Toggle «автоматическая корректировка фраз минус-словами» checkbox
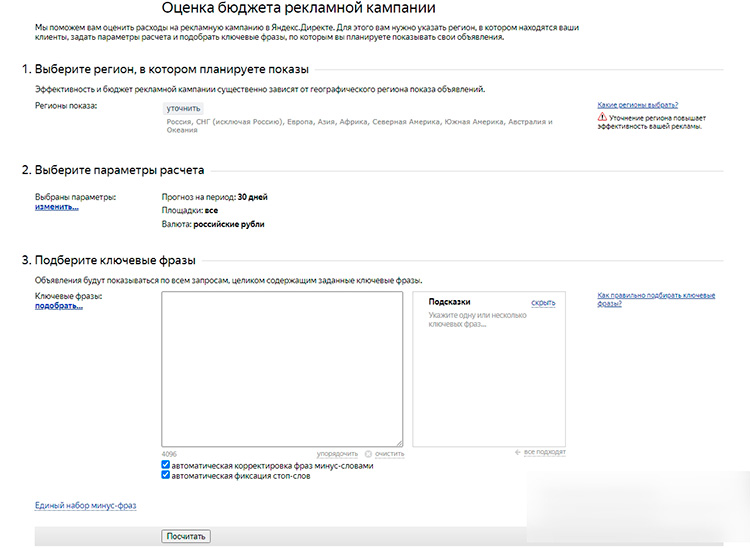The image size is (750, 548). point(166,465)
